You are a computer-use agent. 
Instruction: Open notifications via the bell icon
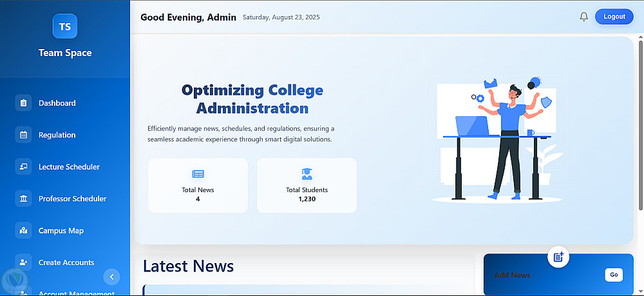coord(583,17)
